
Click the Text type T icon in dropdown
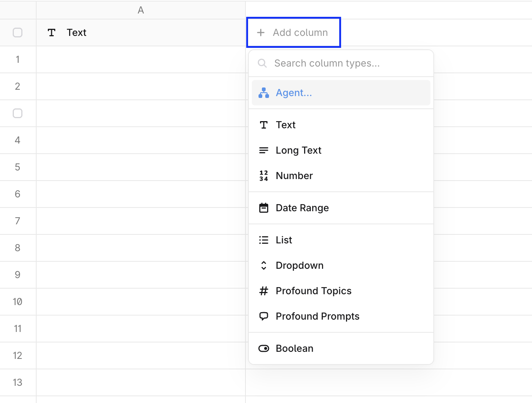point(264,125)
